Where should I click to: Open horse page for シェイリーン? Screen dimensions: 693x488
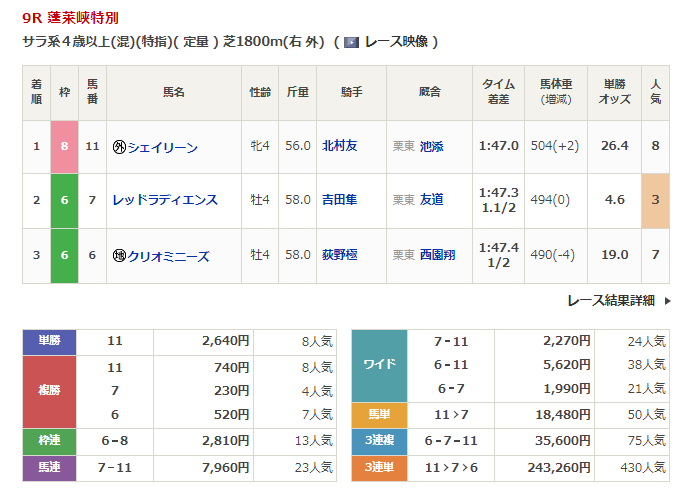162,147
